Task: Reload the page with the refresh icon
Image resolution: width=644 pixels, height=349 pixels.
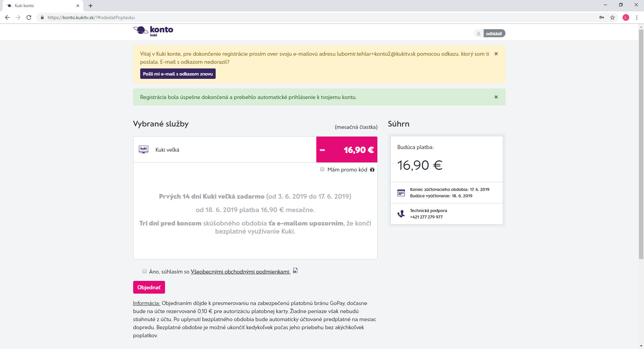Action: point(29,17)
